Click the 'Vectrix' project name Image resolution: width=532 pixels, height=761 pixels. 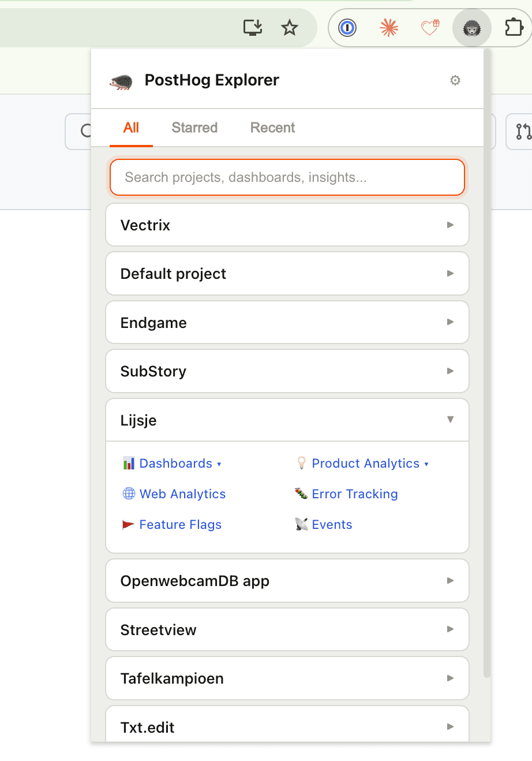[145, 225]
